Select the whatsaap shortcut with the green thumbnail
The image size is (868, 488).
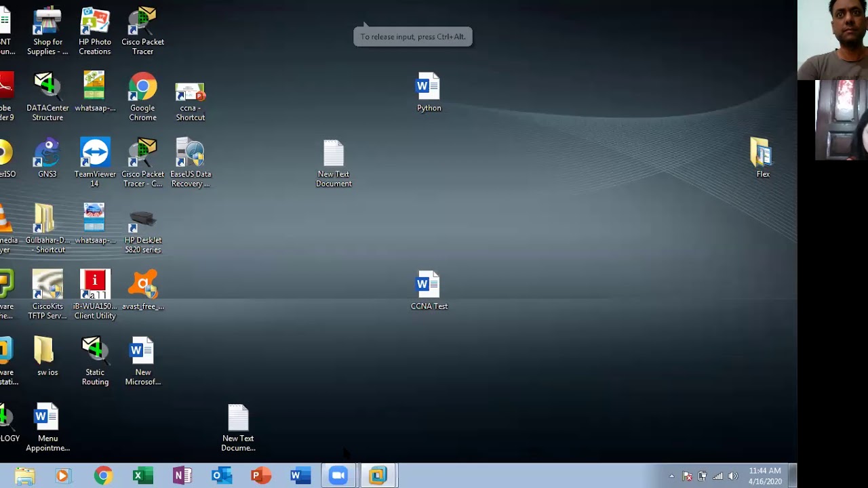click(95, 92)
